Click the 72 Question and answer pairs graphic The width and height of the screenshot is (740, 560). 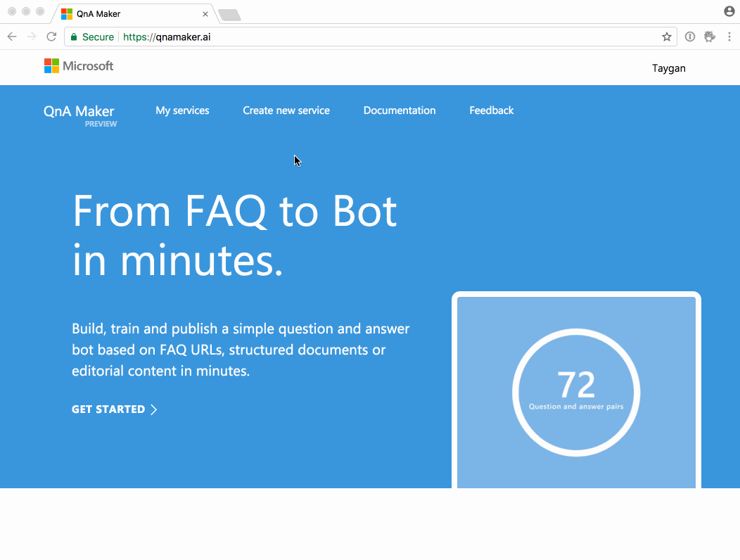[576, 392]
